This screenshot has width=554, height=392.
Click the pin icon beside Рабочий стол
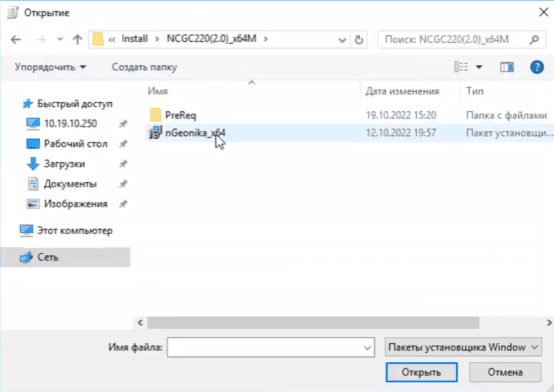click(x=123, y=144)
